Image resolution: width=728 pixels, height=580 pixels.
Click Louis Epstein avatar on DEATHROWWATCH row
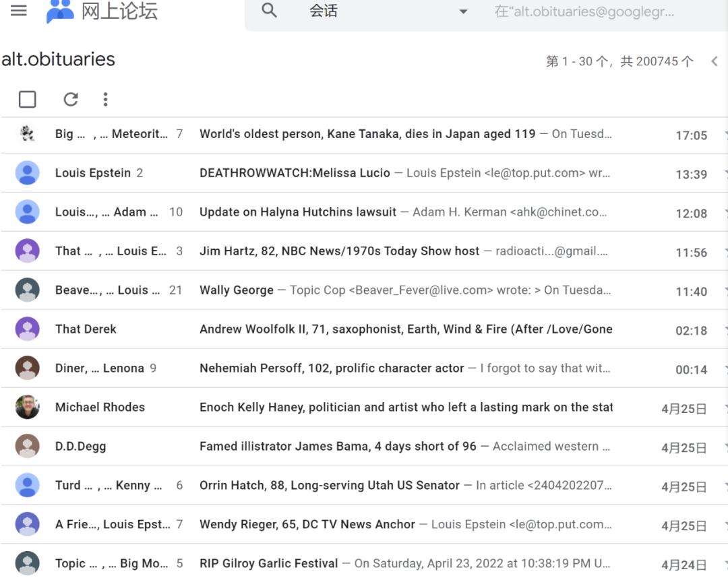pyautogui.click(x=28, y=172)
